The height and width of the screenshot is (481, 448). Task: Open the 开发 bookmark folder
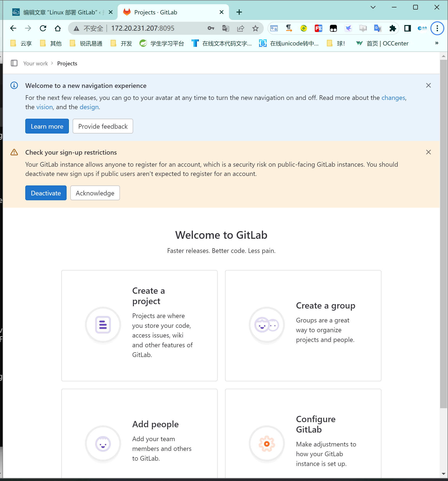tap(121, 43)
